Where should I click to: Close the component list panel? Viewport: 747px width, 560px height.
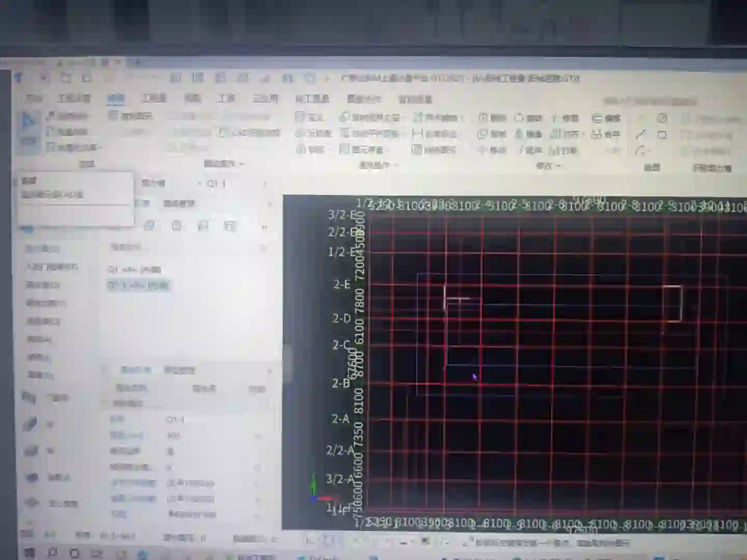click(x=270, y=204)
